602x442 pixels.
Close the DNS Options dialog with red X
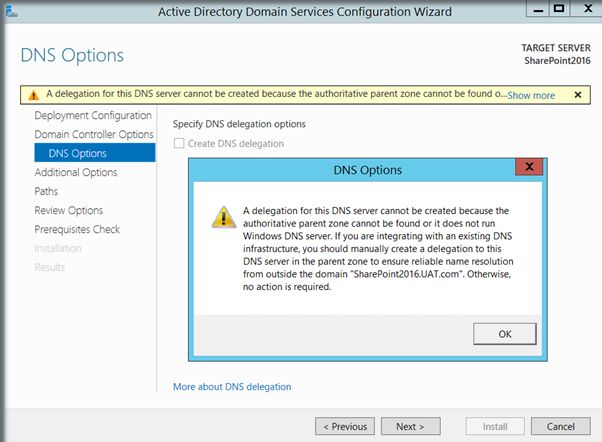click(529, 168)
